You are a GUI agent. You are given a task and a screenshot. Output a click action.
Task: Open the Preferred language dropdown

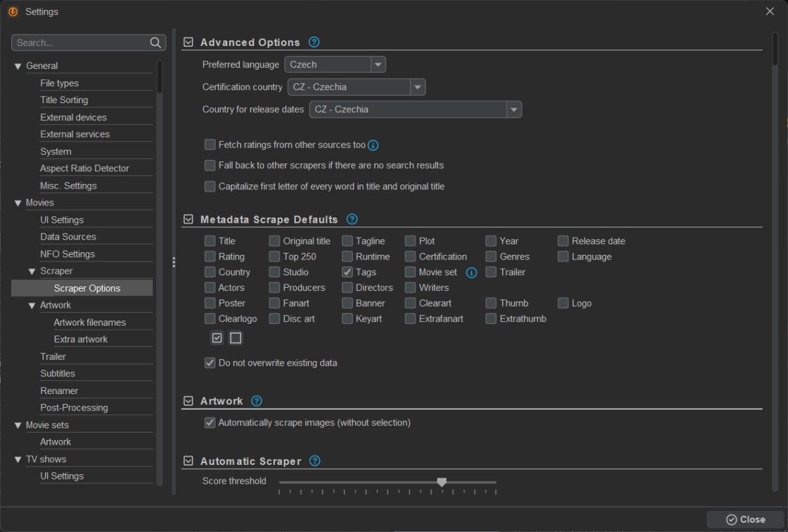pos(378,64)
